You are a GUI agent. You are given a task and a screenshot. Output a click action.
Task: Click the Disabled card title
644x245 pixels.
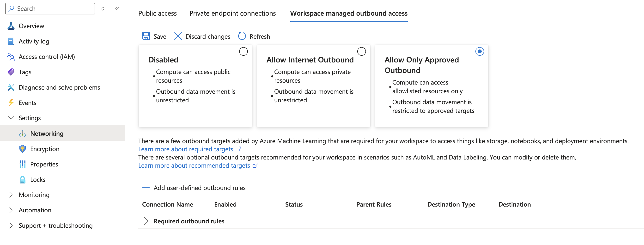pyautogui.click(x=163, y=60)
